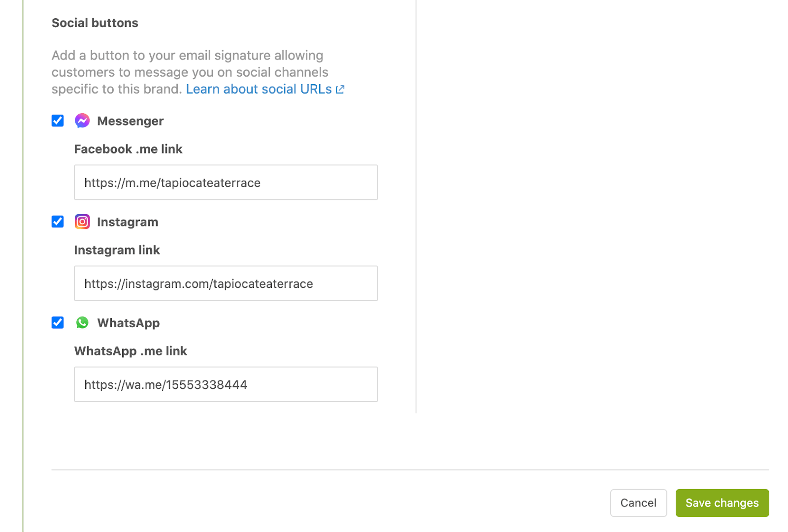Click the green WhatsApp logo icon

tap(82, 322)
